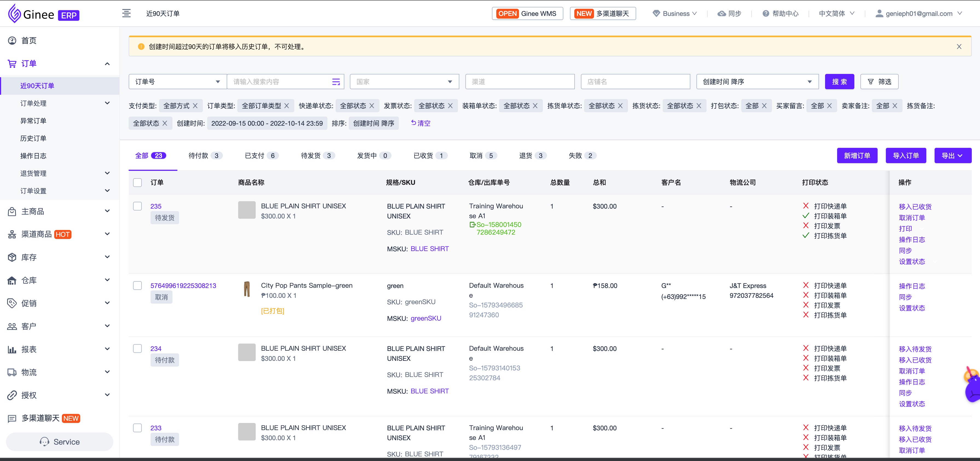Click the 授权 link icon
The width and height of the screenshot is (980, 461).
tap(12, 395)
